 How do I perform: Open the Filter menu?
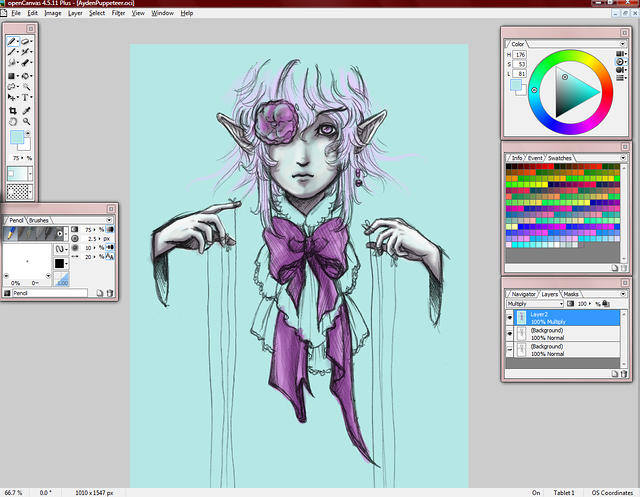(118, 13)
